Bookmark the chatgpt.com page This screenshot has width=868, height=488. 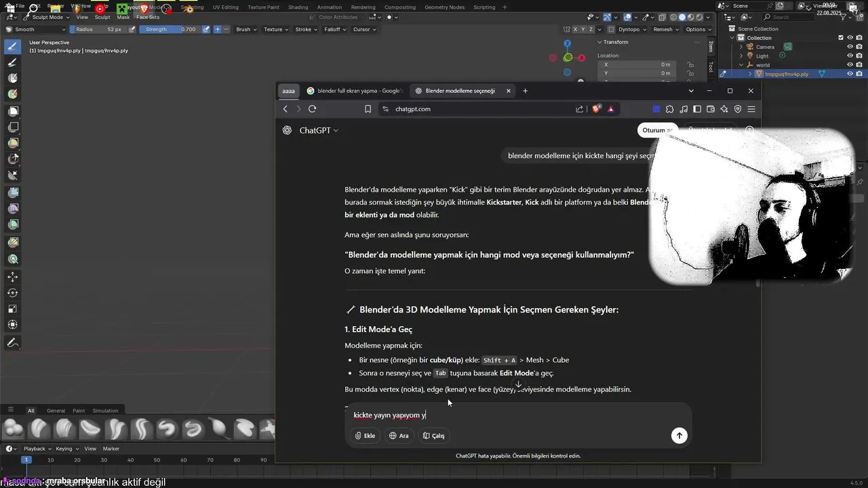(x=368, y=108)
